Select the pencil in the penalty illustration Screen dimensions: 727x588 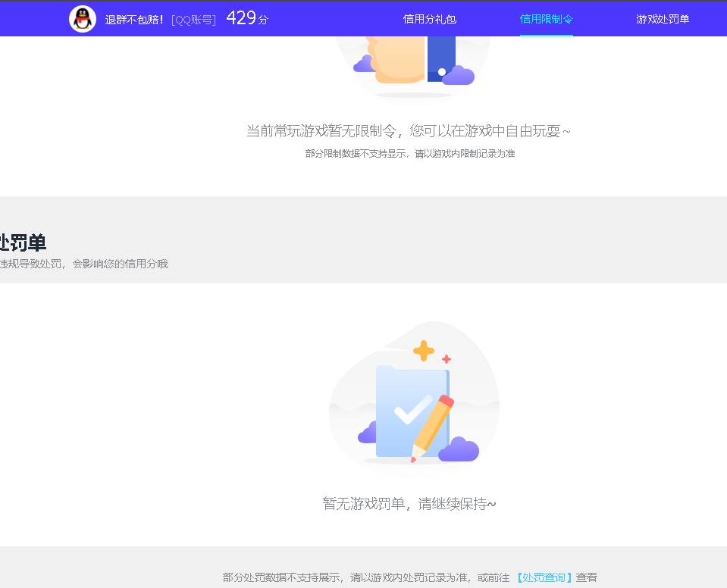(432, 424)
